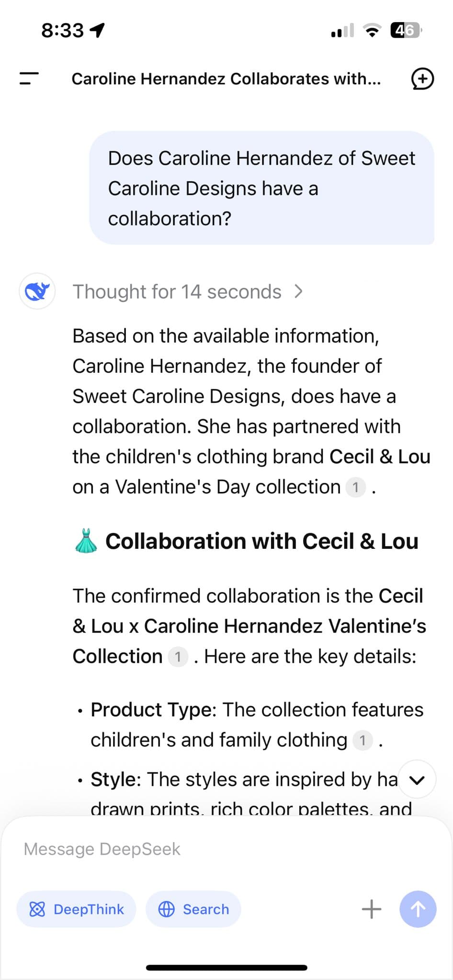Toggle the DeepThink mode
This screenshot has height=980, width=453.
tap(77, 909)
